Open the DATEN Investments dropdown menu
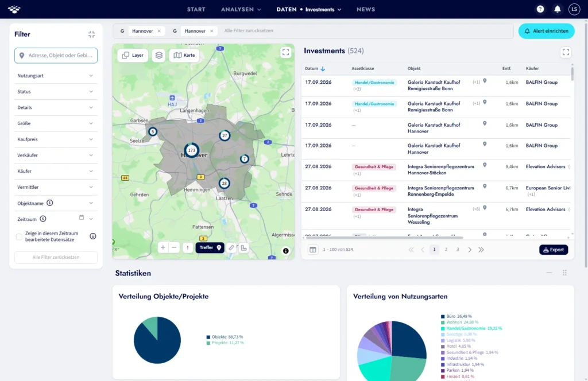The height and width of the screenshot is (381, 588). coord(309,9)
